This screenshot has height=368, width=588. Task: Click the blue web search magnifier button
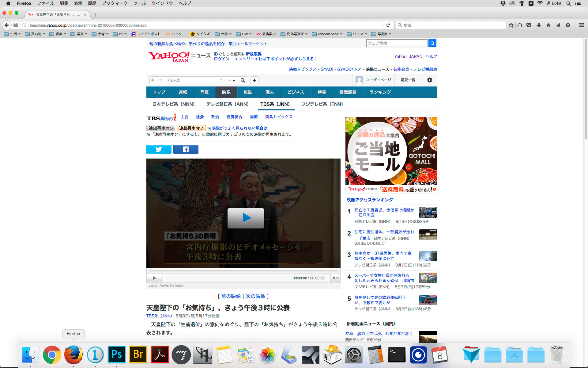pyautogui.click(x=432, y=43)
